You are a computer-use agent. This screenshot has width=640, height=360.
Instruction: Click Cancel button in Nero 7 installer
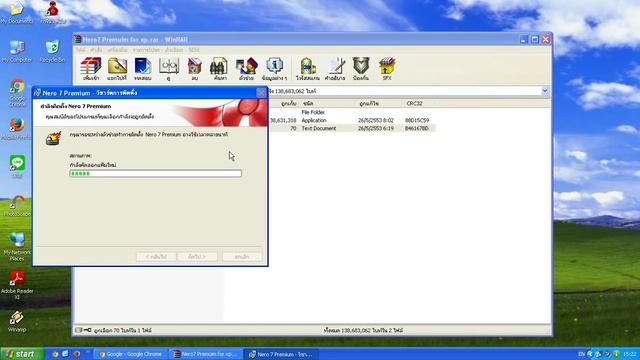242,256
